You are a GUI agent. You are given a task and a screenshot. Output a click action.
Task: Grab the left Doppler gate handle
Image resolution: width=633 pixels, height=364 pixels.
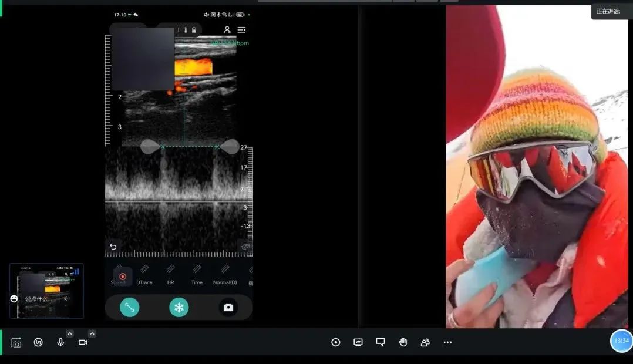[x=149, y=147]
